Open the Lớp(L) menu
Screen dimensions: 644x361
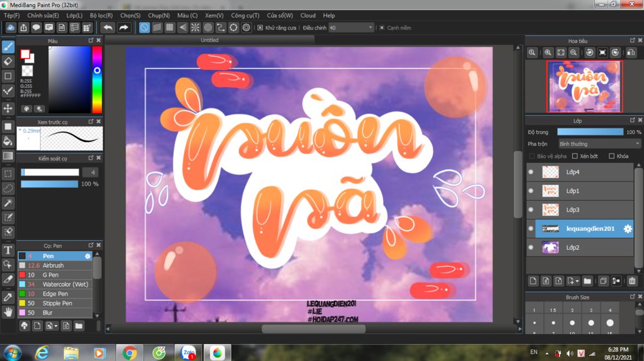click(x=74, y=15)
